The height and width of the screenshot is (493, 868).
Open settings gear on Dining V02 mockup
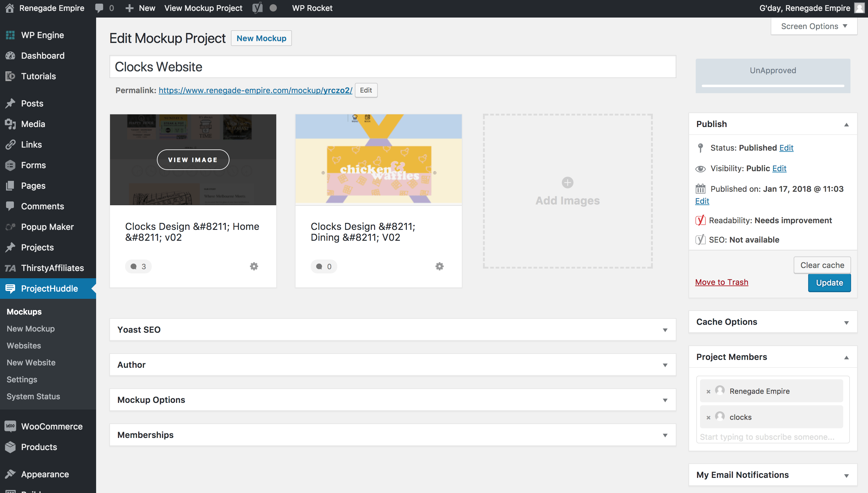click(439, 266)
